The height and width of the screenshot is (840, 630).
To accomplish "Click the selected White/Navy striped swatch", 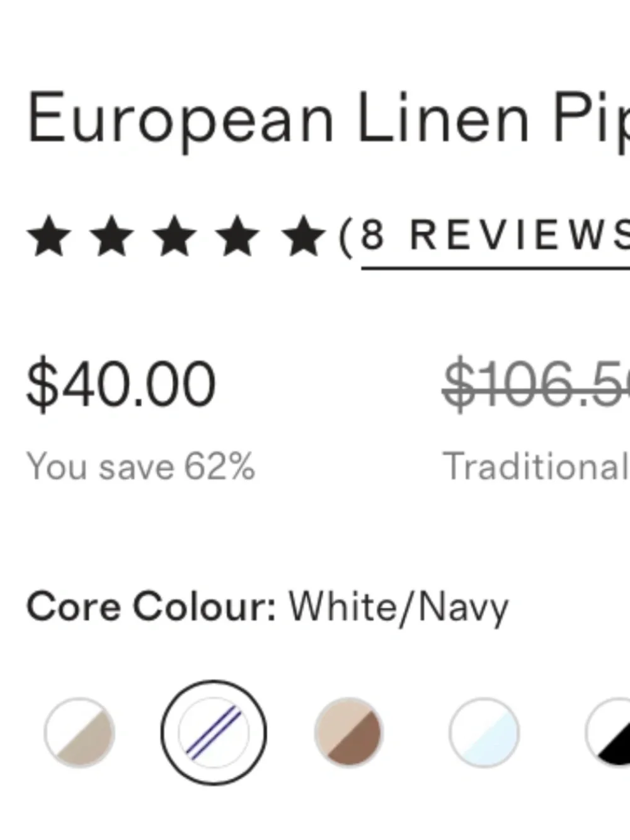I will tap(214, 733).
